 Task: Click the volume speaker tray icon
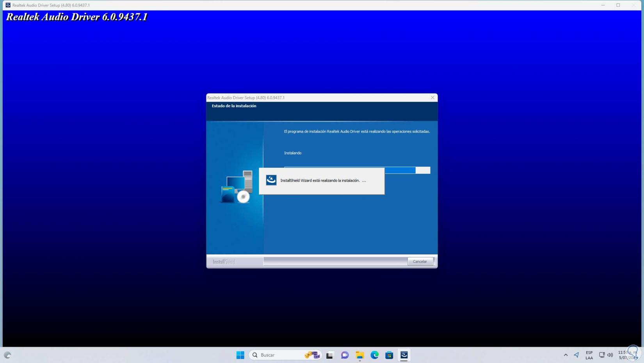coord(610,355)
